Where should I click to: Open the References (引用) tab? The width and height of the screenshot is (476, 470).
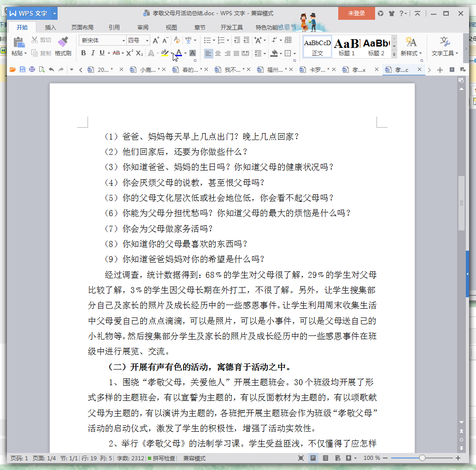(114, 27)
